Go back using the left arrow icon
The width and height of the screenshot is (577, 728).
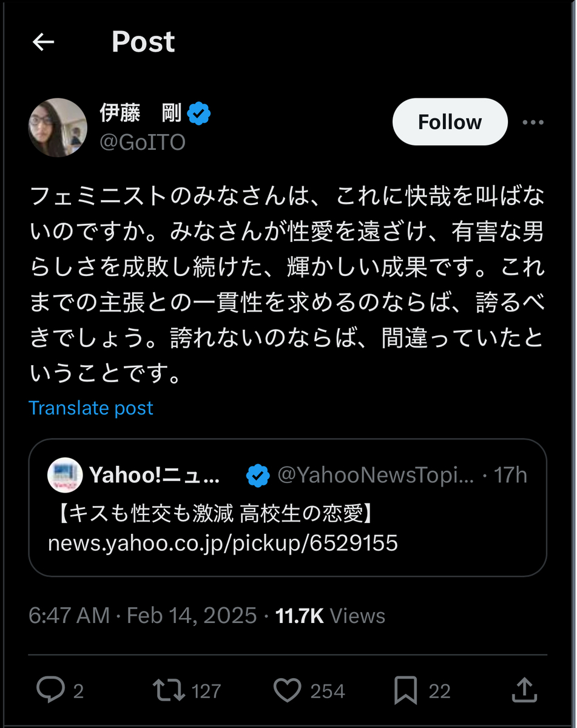pos(44,42)
